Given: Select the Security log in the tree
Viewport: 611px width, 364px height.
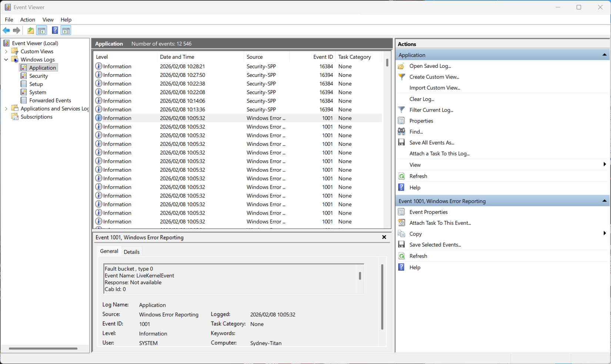Looking at the screenshot, I should pyautogui.click(x=38, y=76).
